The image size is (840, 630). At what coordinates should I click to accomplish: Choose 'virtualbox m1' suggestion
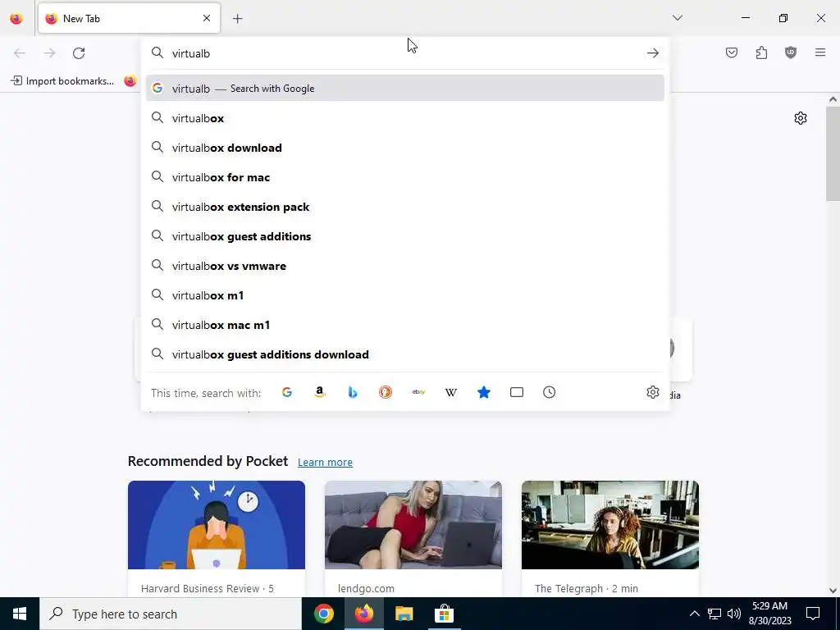tap(405, 295)
